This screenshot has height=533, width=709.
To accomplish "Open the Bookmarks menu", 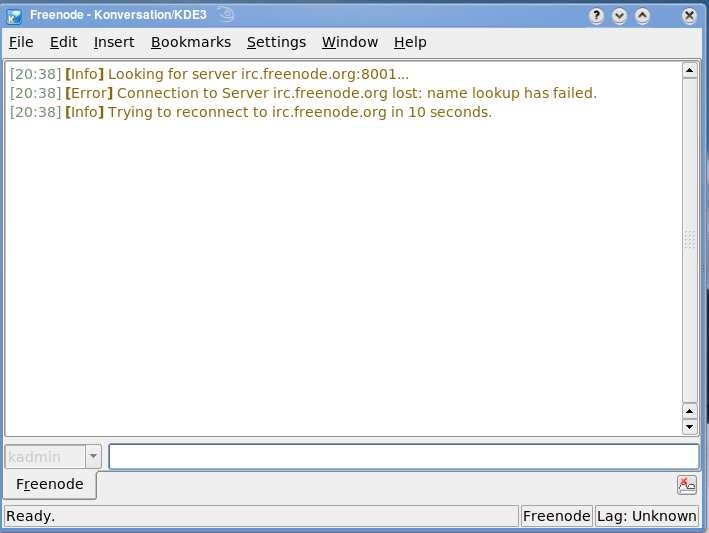I will coord(191,42).
